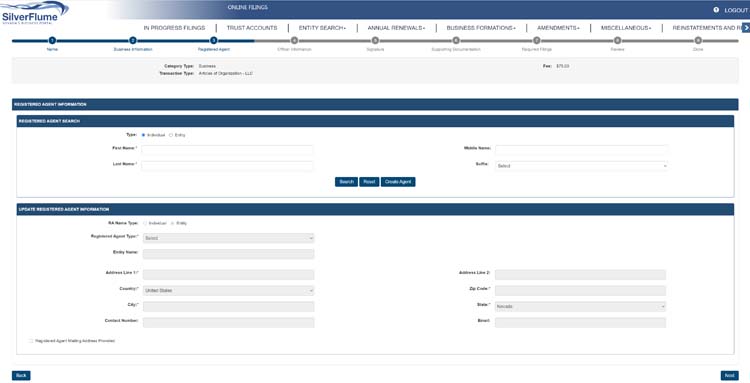The image size is (750, 383).
Task: Open the Suffix dropdown
Action: click(x=581, y=165)
